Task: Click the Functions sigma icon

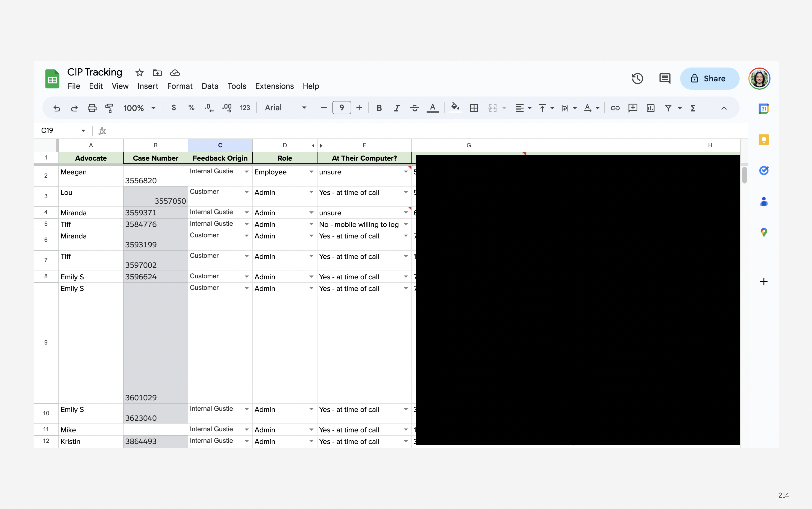Action: (693, 108)
